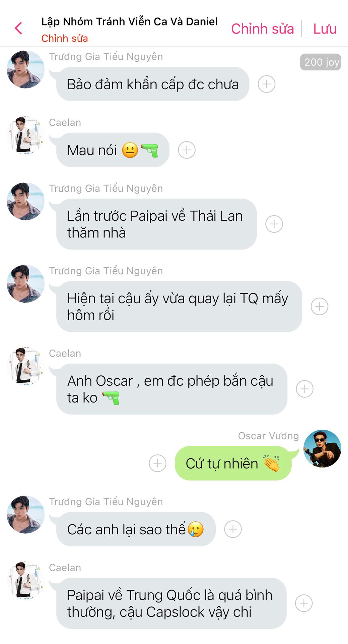Open Trương Gia Tiểu Nguyên's first avatar
The image size is (348, 644).
click(x=25, y=69)
